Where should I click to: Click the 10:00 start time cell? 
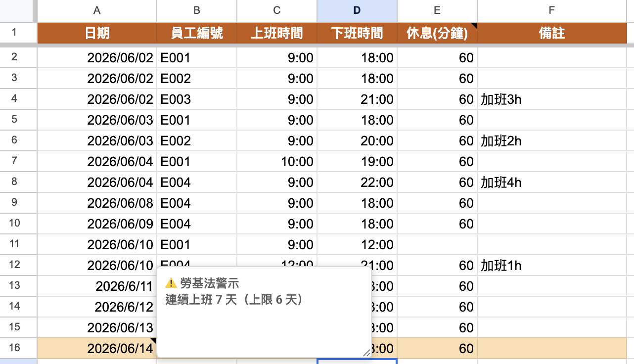[x=277, y=162]
